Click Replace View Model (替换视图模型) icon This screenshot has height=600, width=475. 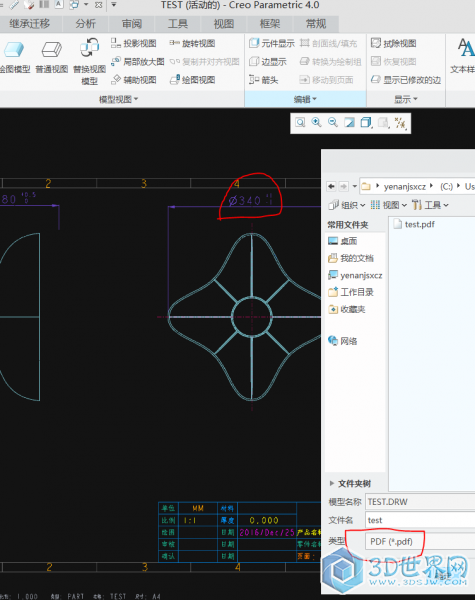point(90,48)
